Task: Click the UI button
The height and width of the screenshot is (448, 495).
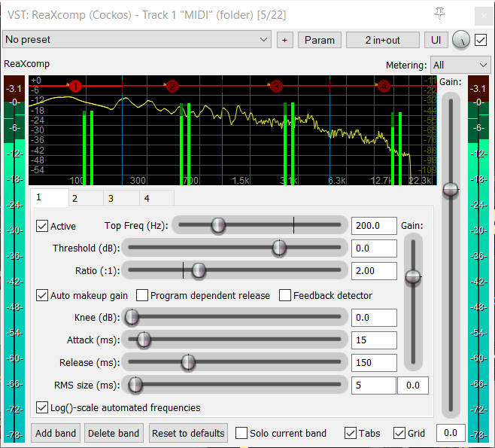Action: tap(436, 40)
